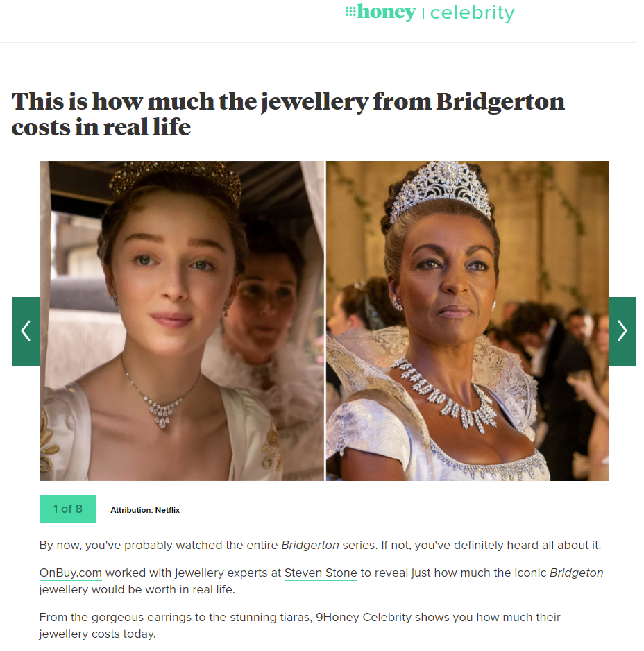This screenshot has height=651, width=644.
Task: Click the 9Honey Celebrity paragraph text
Action: point(300,626)
